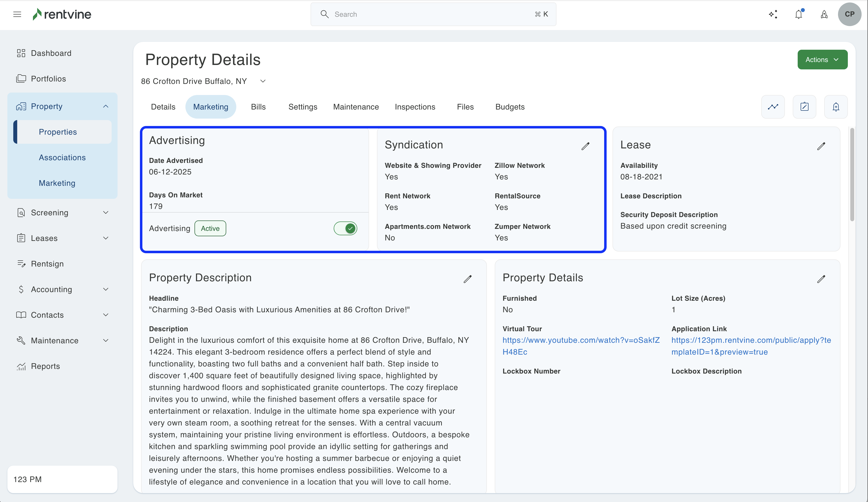Toggle the Advertising active switch
The image size is (868, 502).
(345, 228)
